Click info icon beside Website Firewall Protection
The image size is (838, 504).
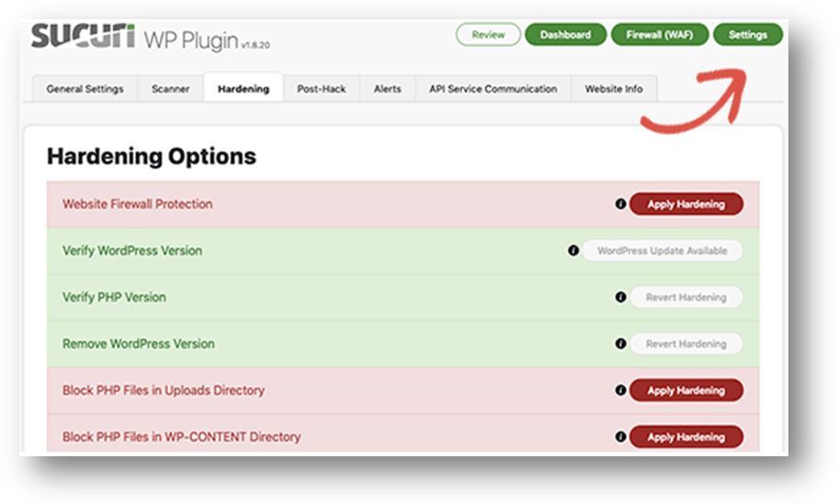(620, 204)
